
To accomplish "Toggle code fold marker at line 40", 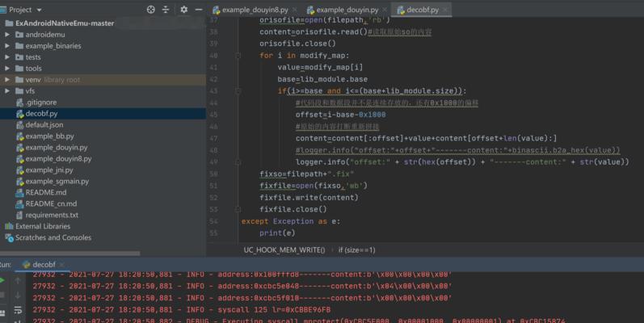I will click(x=238, y=56).
